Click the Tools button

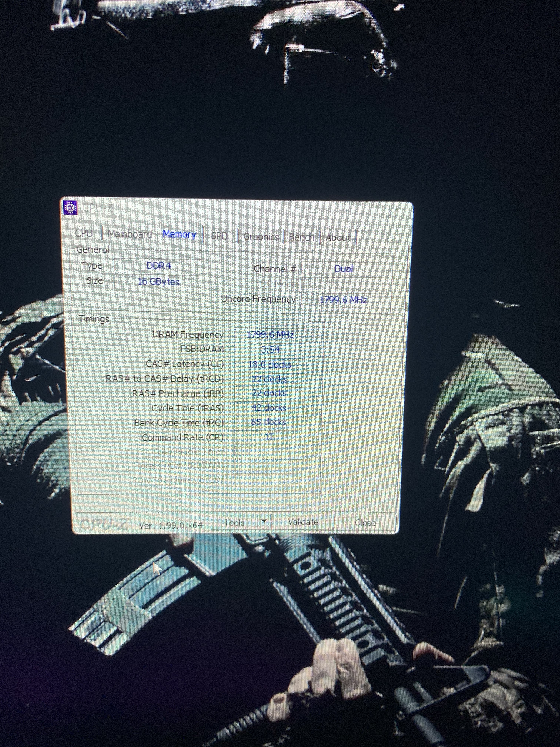pos(234,522)
